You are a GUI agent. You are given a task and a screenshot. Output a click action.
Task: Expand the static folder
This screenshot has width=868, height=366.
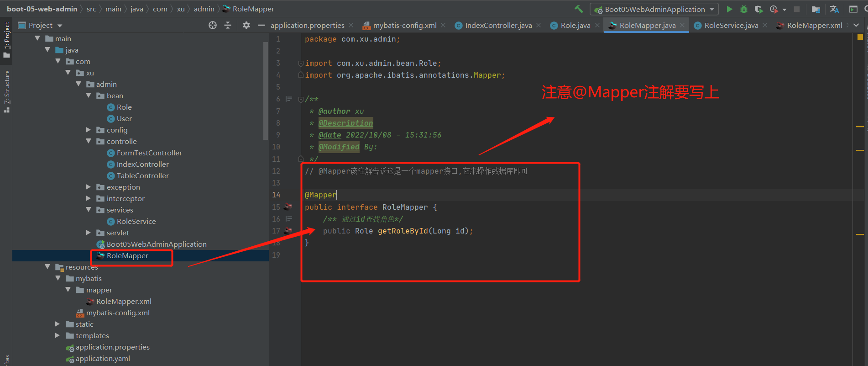pyautogui.click(x=58, y=324)
